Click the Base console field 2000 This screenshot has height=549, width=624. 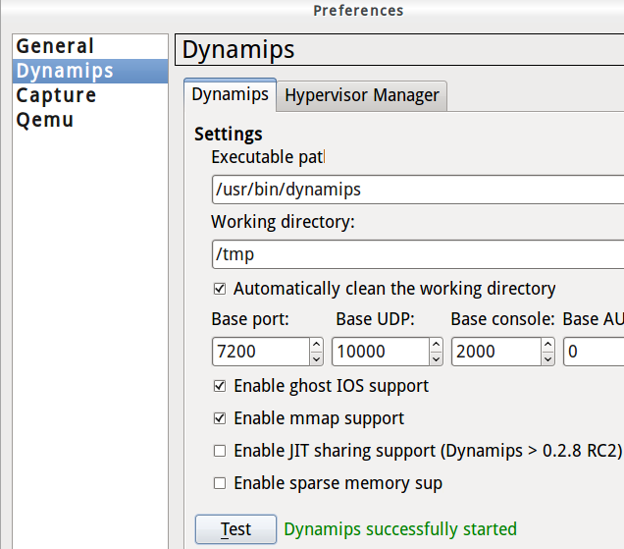496,352
